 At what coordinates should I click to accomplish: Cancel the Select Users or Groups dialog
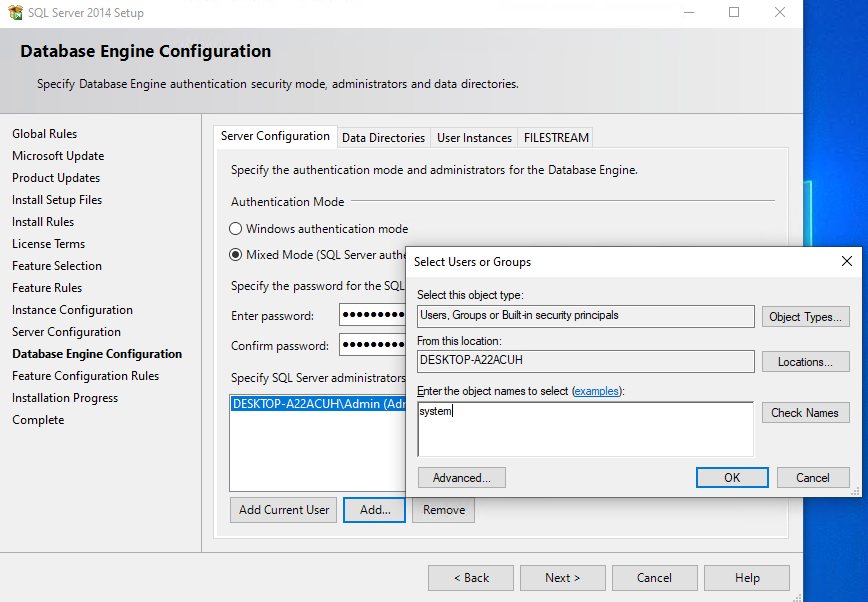pyautogui.click(x=813, y=477)
